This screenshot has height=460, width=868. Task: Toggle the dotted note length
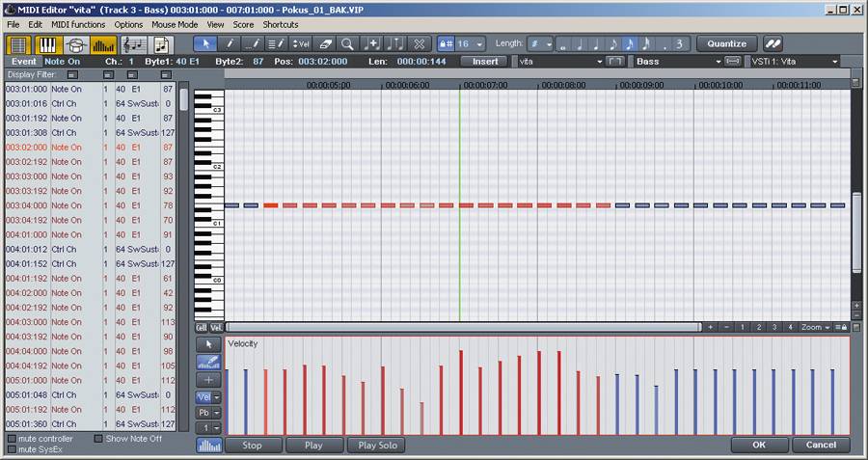pyautogui.click(x=665, y=44)
